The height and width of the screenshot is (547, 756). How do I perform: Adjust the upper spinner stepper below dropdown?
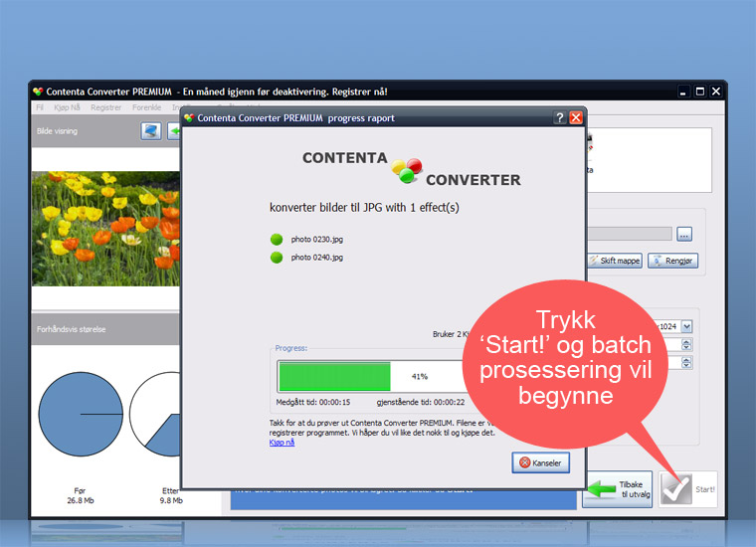686,344
